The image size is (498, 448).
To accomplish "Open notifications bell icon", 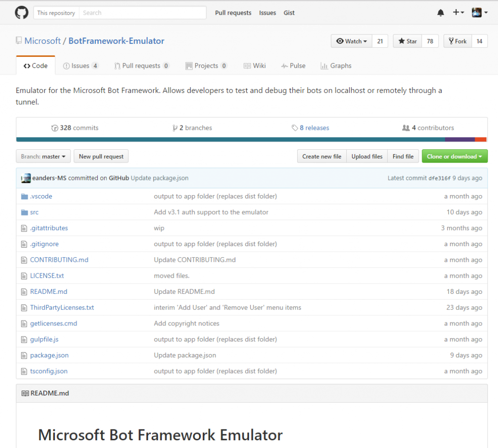I will coord(441,13).
